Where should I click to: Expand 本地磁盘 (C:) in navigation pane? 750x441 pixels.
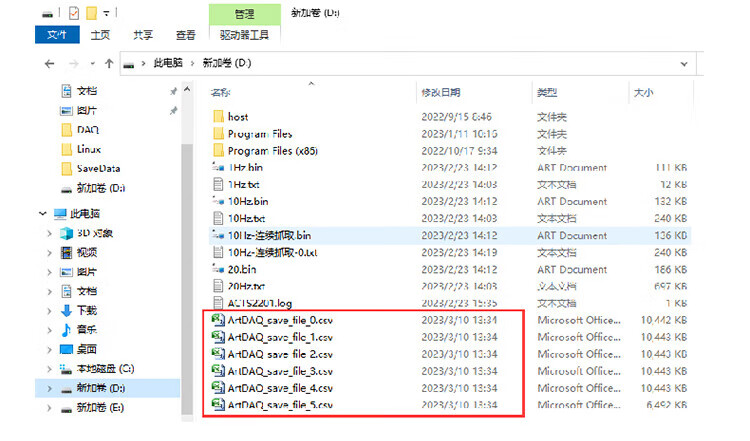click(49, 368)
